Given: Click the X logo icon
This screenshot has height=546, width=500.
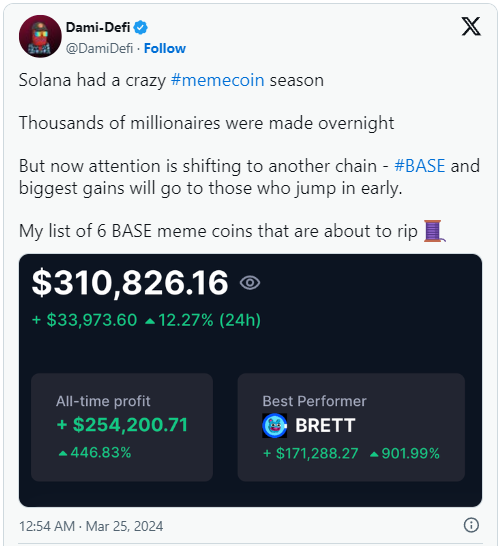Looking at the screenshot, I should pos(471,26).
